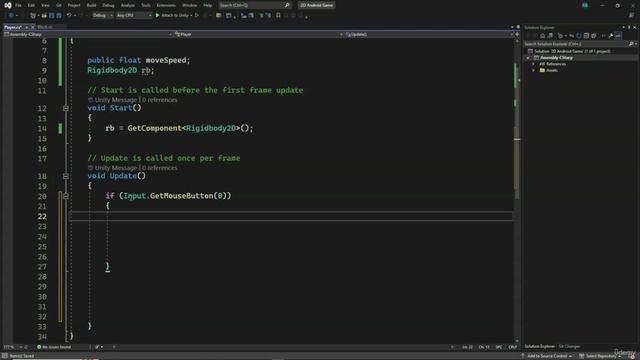The width and height of the screenshot is (640, 360).
Task: Collapse the Assembly-CSharp project node
Action: 528,58
